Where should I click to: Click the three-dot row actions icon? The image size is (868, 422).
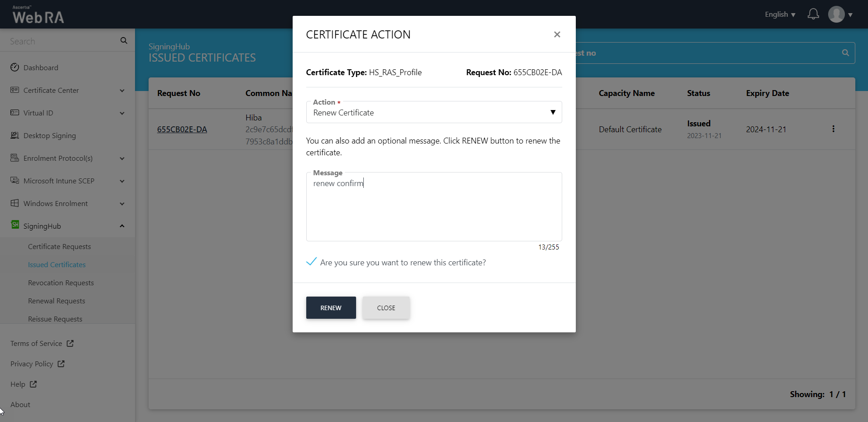tap(833, 129)
